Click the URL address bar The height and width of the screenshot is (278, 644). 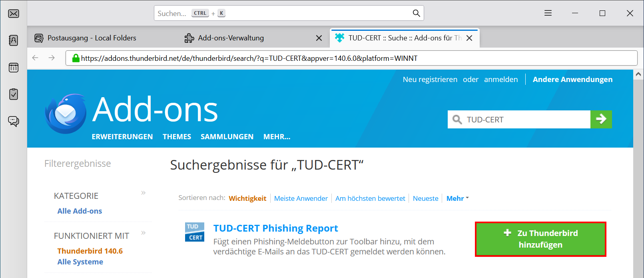(x=351, y=58)
